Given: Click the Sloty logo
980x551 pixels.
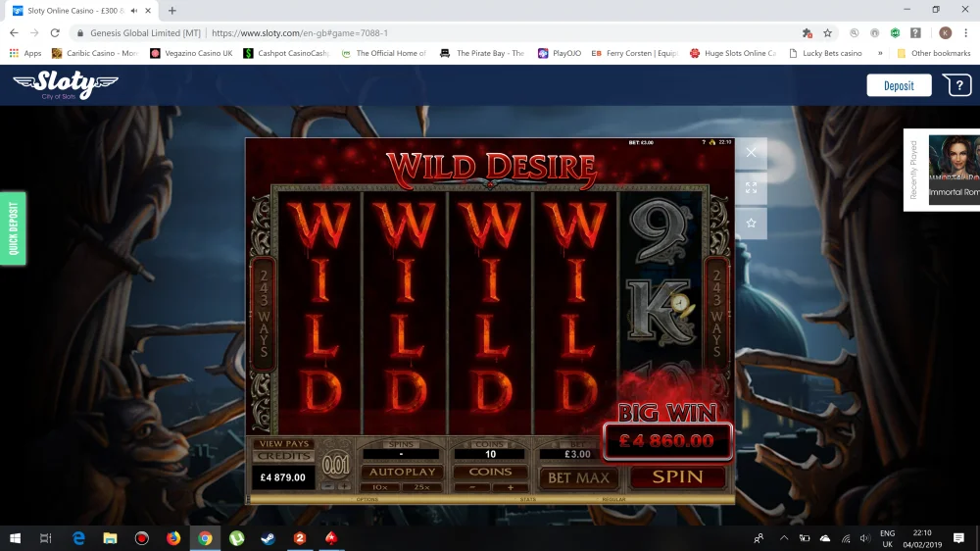Looking at the screenshot, I should [66, 84].
